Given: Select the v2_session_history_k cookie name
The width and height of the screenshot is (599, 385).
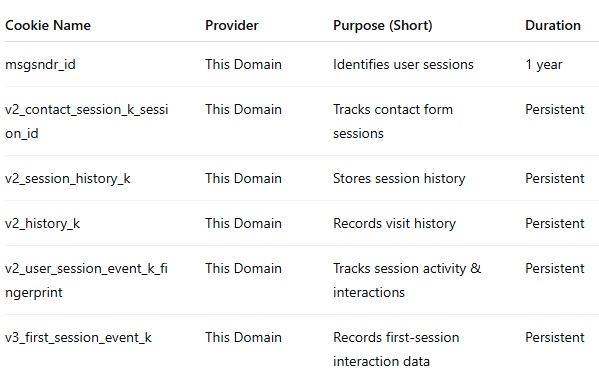Looking at the screenshot, I should (x=68, y=179).
